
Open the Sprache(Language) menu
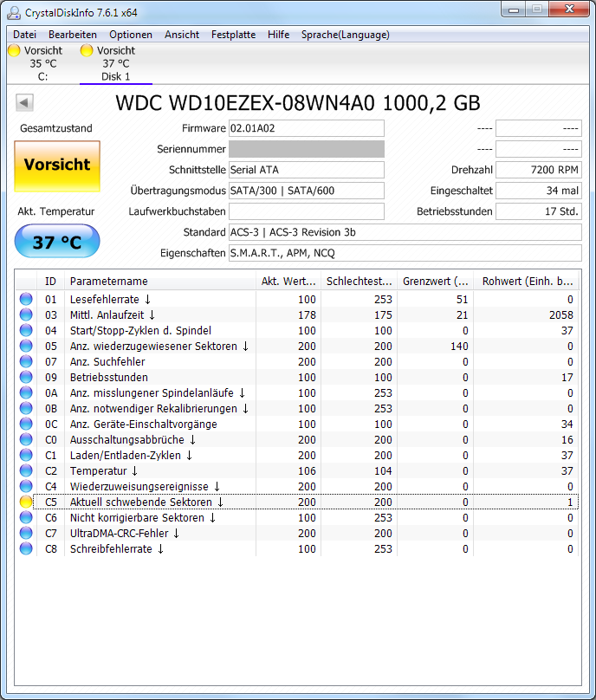tap(345, 35)
